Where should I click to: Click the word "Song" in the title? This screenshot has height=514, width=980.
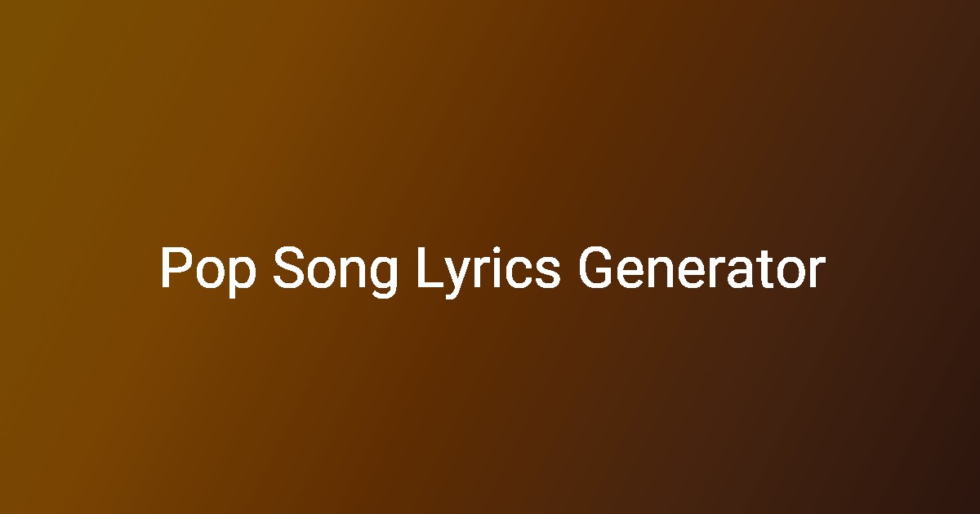click(x=335, y=273)
